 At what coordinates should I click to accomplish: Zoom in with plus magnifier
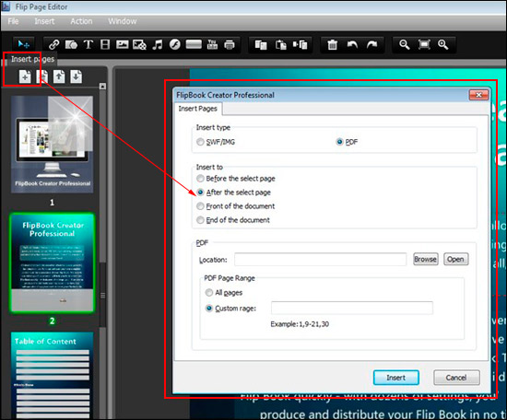(443, 44)
